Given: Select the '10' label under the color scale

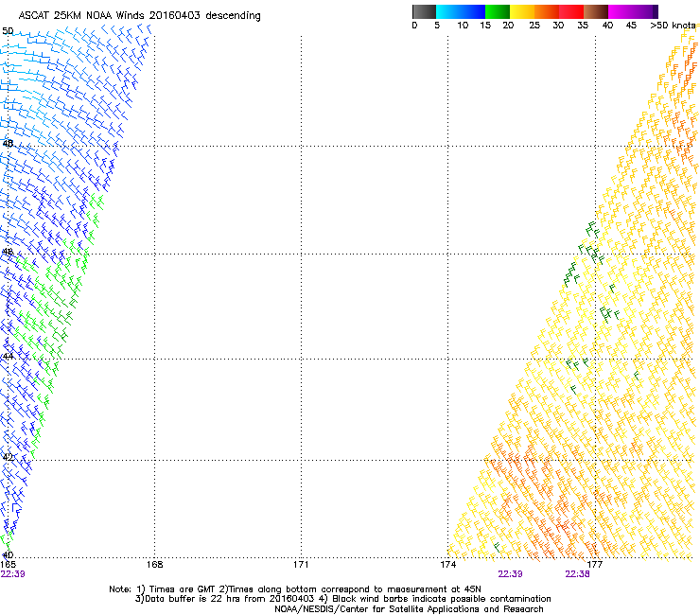Looking at the screenshot, I should [x=463, y=26].
